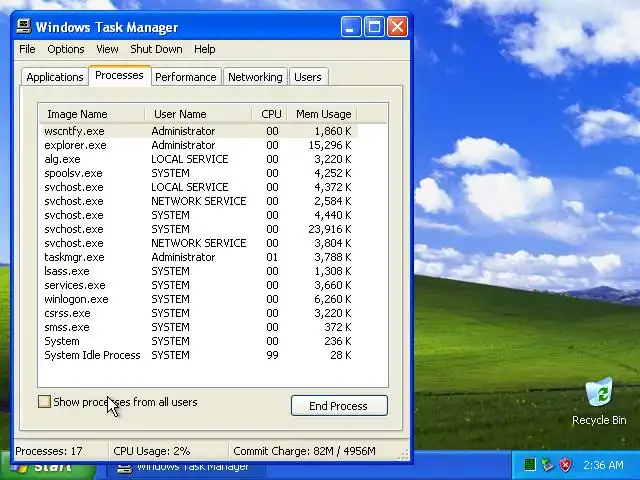Select svchost.exe using 3,804 K
640x480 pixels.
point(198,243)
